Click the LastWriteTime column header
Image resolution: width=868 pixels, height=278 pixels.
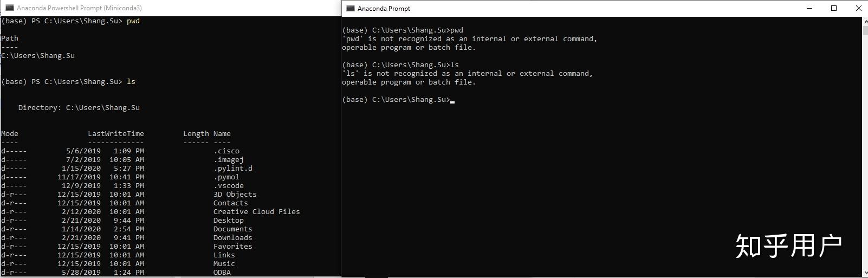point(116,133)
